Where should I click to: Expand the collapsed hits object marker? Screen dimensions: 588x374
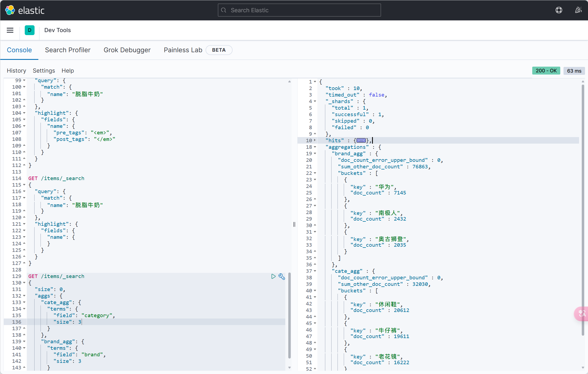(361, 140)
